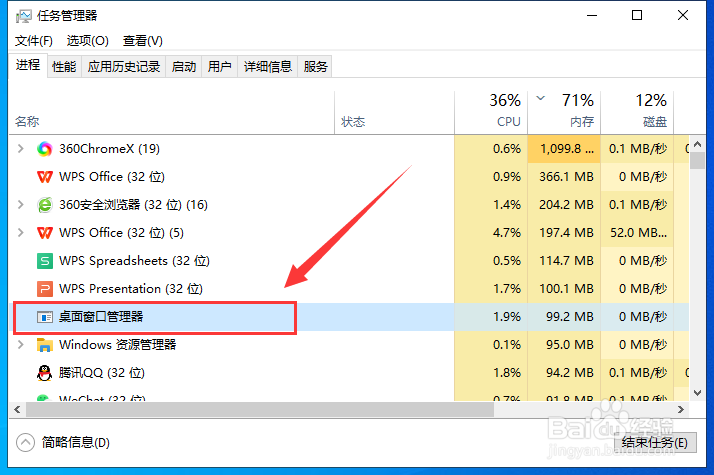714x475 pixels.
Task: Click the horizontal scrollbar right arrow
Action: (x=681, y=409)
